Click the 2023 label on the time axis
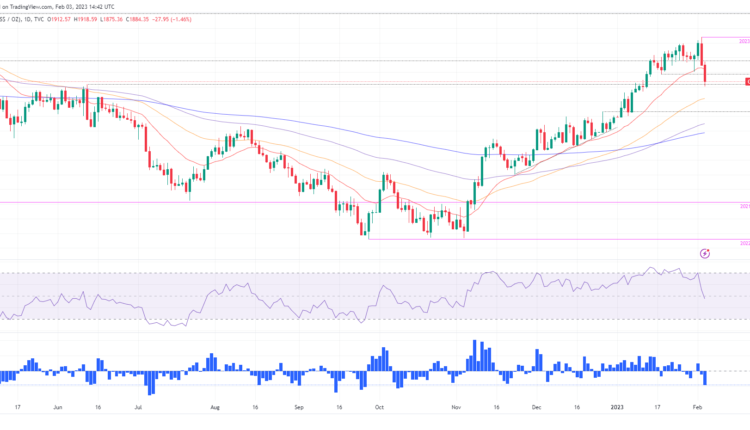The height and width of the screenshot is (430, 750). (618, 408)
